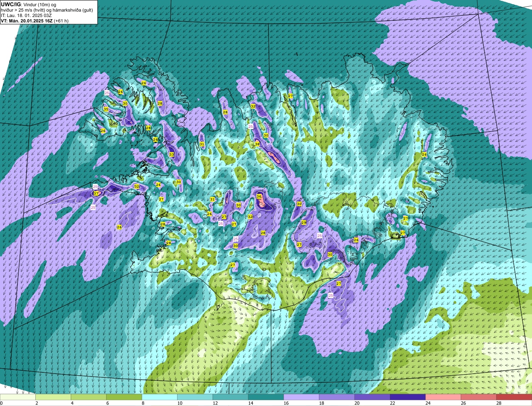Click the yellow gust label 38
This screenshot has width=532, height=406.
click(257, 144)
